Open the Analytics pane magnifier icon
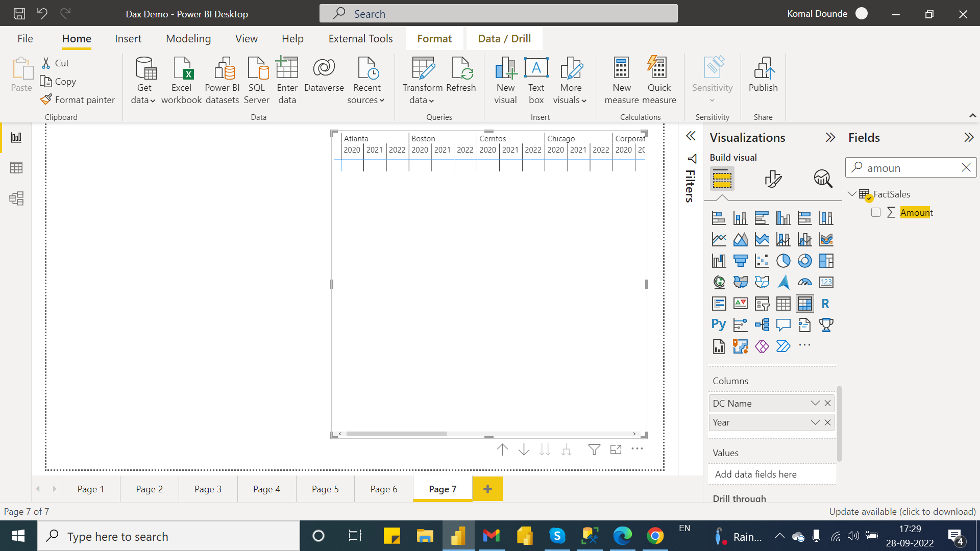The height and width of the screenshot is (551, 980). (823, 179)
